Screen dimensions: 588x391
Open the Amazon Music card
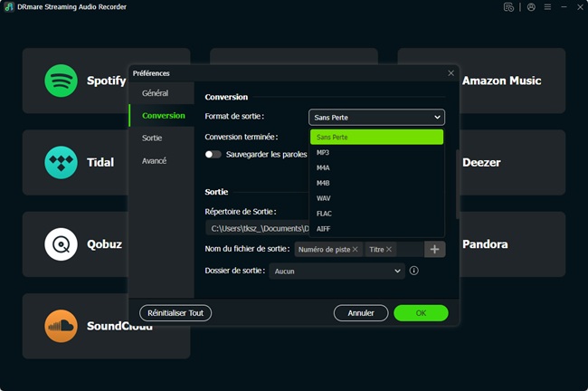click(512, 81)
